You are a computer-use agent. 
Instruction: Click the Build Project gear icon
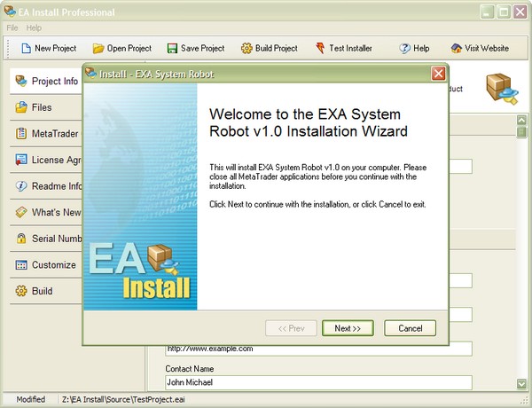click(246, 49)
